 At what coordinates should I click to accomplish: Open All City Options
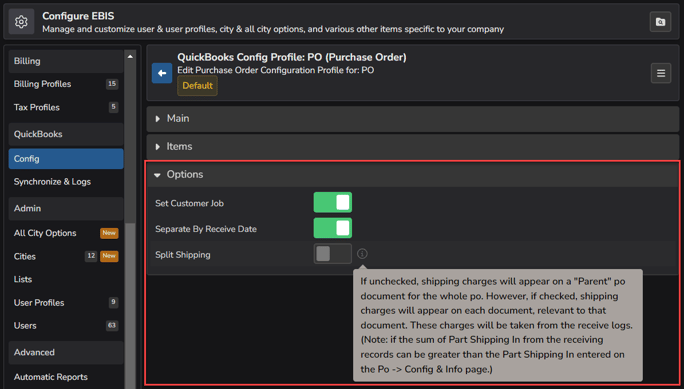click(66, 233)
